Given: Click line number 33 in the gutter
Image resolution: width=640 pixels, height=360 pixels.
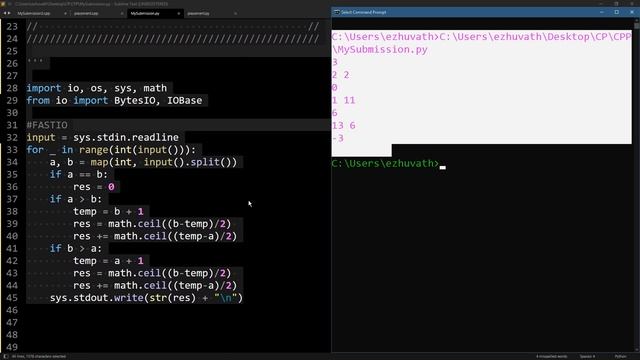Looking at the screenshot, I should pyautogui.click(x=12, y=150).
